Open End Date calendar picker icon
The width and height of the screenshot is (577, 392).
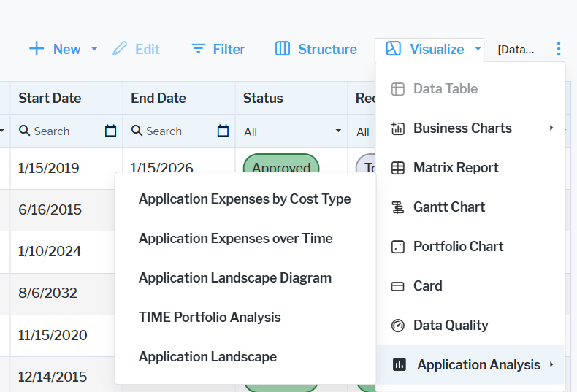(223, 131)
